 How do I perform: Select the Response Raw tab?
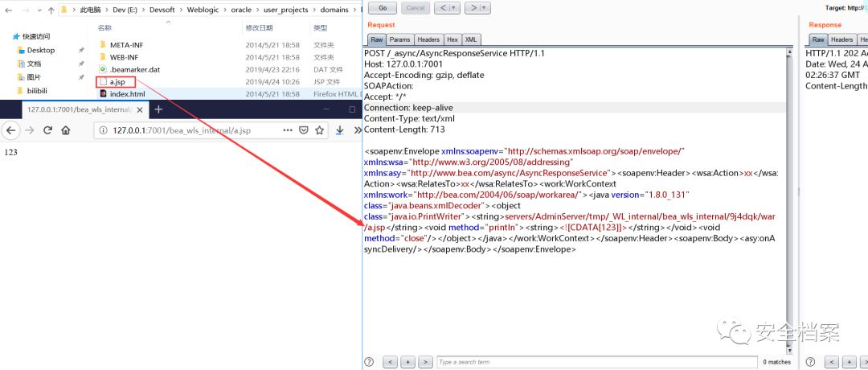(x=818, y=40)
